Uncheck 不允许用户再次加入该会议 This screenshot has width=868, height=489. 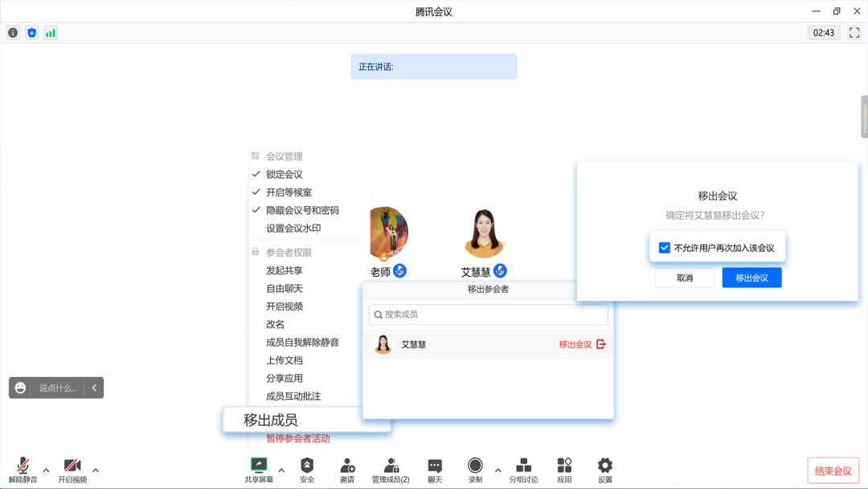coord(664,247)
